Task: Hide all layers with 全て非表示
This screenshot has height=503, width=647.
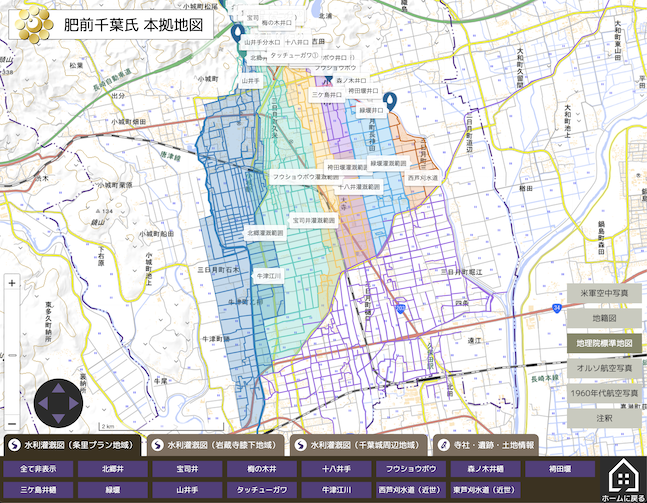Action: (38, 468)
